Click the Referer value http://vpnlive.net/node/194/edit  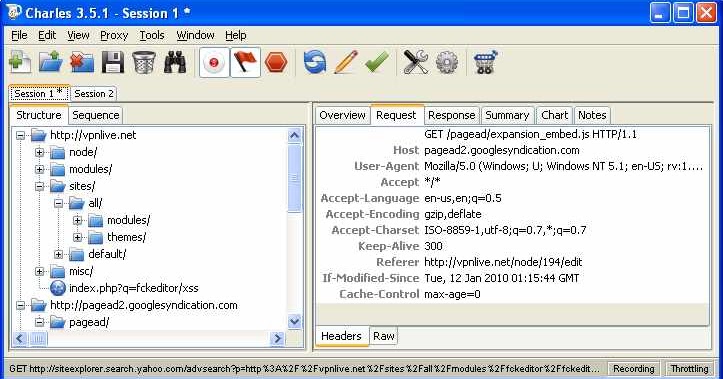tap(503, 262)
